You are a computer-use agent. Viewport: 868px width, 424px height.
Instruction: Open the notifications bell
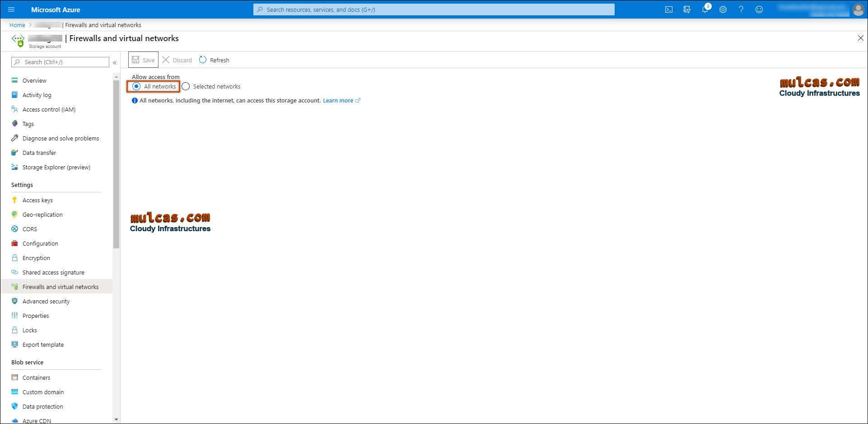coord(705,9)
